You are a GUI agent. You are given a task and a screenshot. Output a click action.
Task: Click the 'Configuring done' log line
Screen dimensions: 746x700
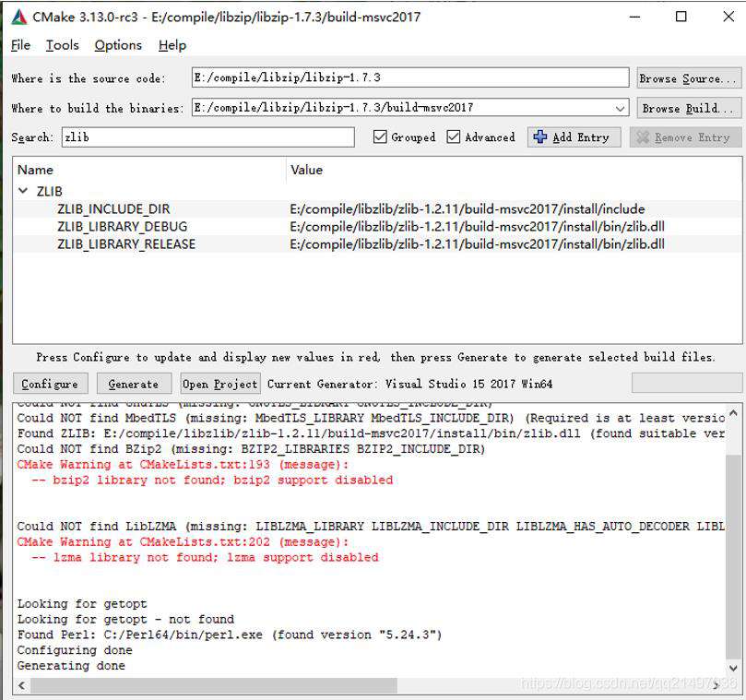coord(75,650)
